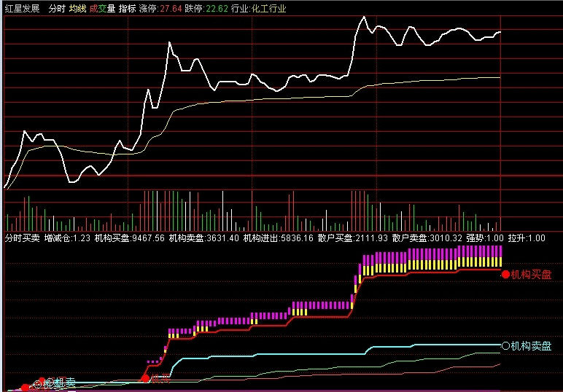Click the red 机买 signal dot mid-chart

coord(145,378)
